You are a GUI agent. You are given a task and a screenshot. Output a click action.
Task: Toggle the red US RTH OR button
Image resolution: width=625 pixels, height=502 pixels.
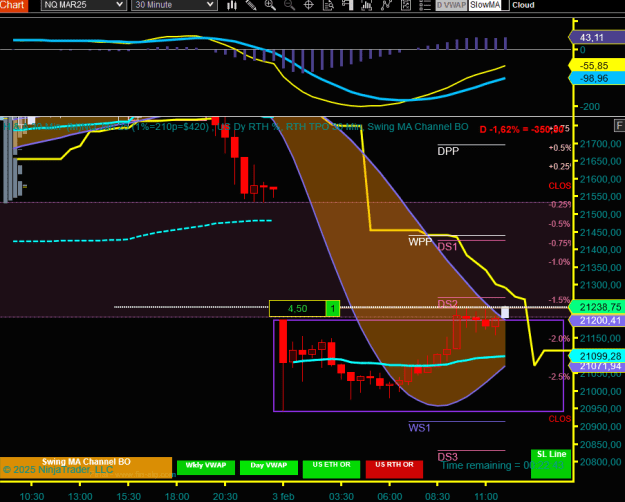pos(394,469)
